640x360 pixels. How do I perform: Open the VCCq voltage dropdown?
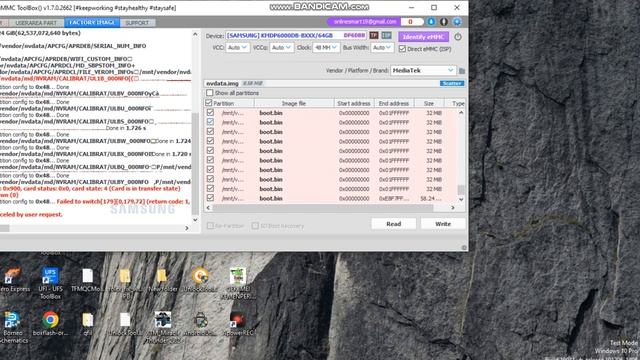282,48
